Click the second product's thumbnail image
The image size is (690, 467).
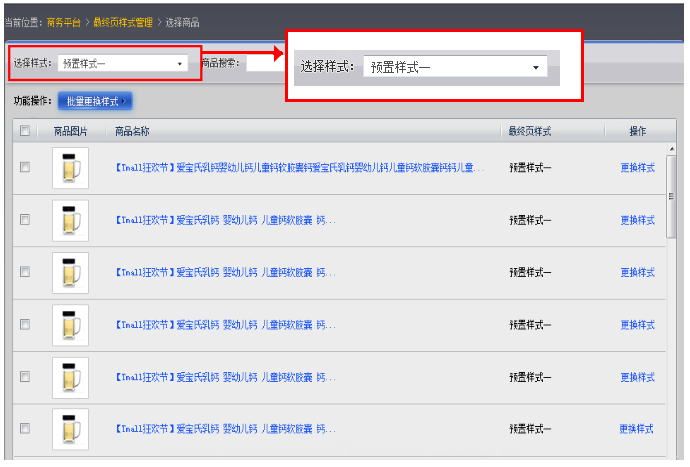(70, 220)
